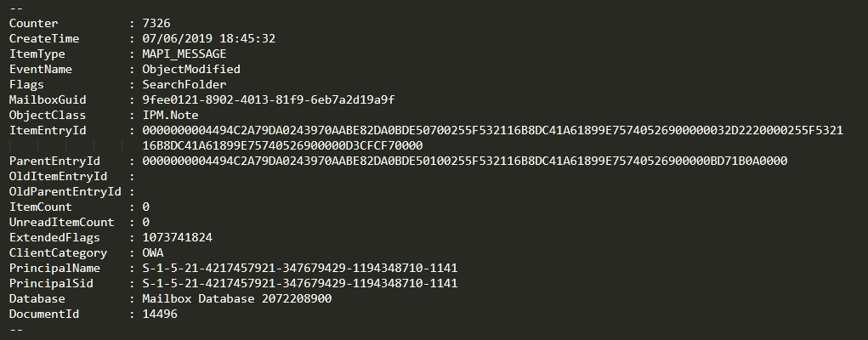
Task: Click the wrapped second line of ItemEntryId
Action: click(282, 145)
